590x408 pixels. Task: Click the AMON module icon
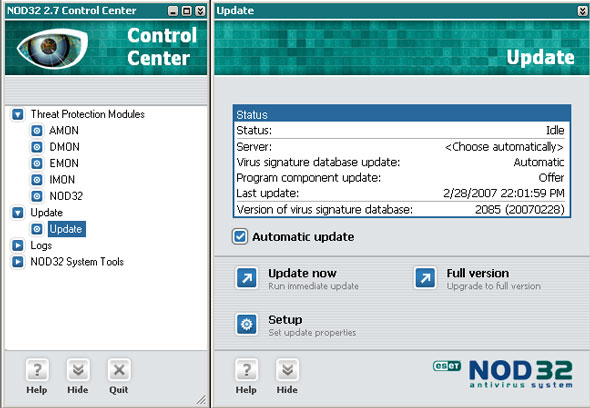pos(36,131)
